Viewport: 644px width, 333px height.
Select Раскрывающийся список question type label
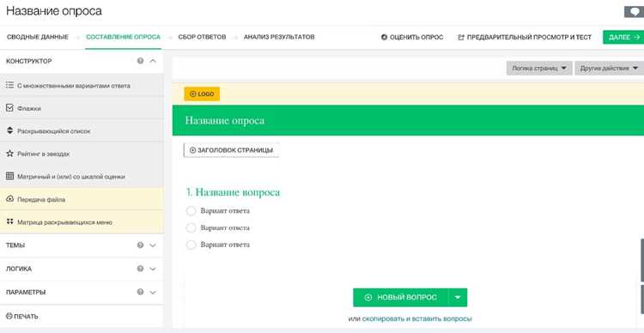coord(54,131)
